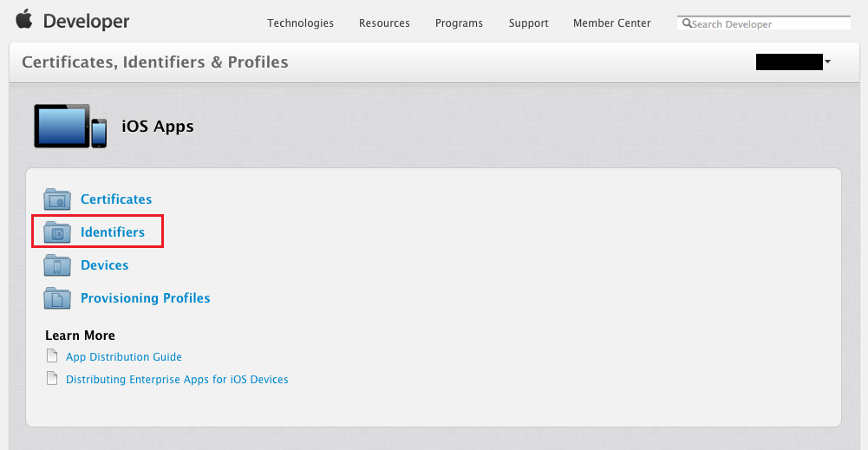The image size is (868, 450).
Task: Click the Provisioning Profiles folder icon
Action: pos(57,298)
